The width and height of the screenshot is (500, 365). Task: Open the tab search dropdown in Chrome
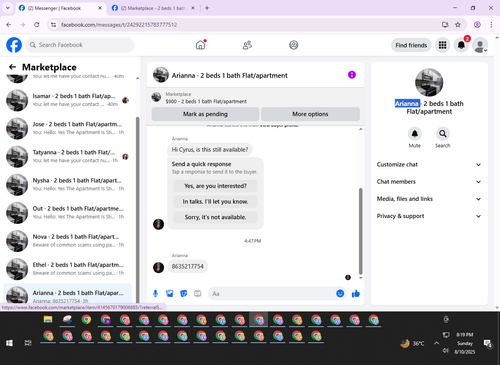pos(8,8)
